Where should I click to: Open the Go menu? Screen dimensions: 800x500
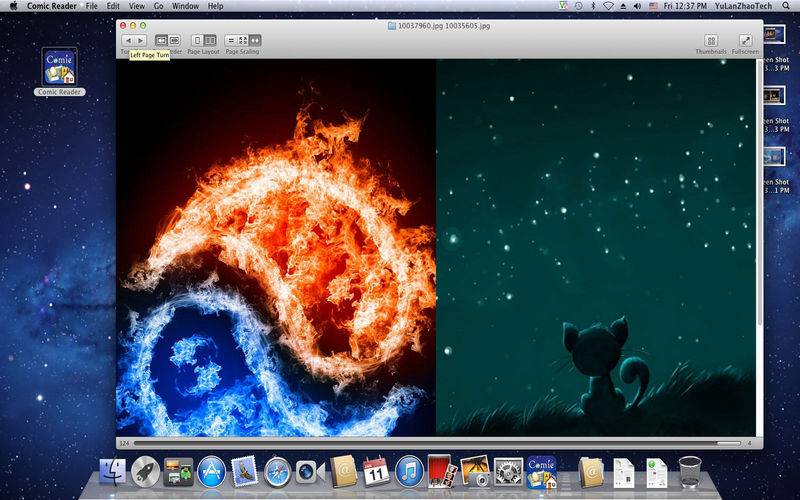(x=159, y=6)
